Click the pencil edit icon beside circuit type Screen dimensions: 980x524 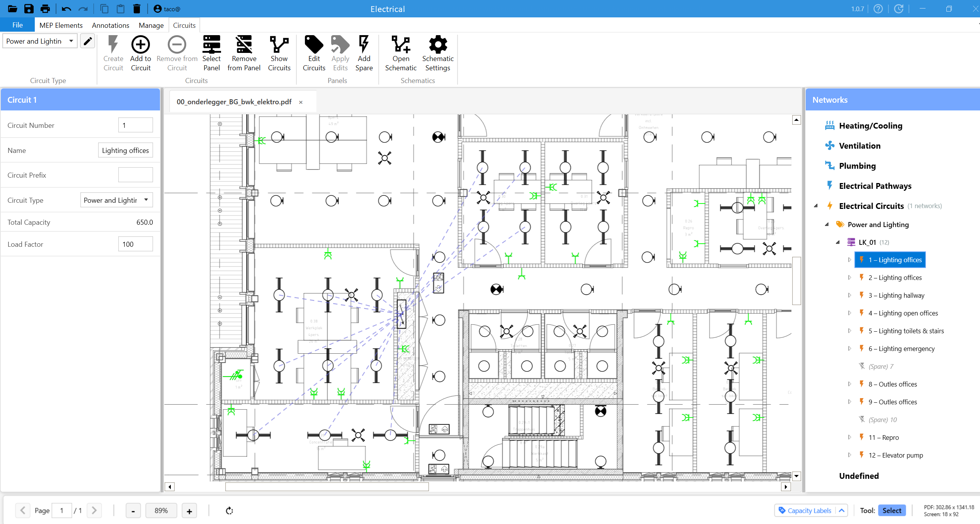88,41
